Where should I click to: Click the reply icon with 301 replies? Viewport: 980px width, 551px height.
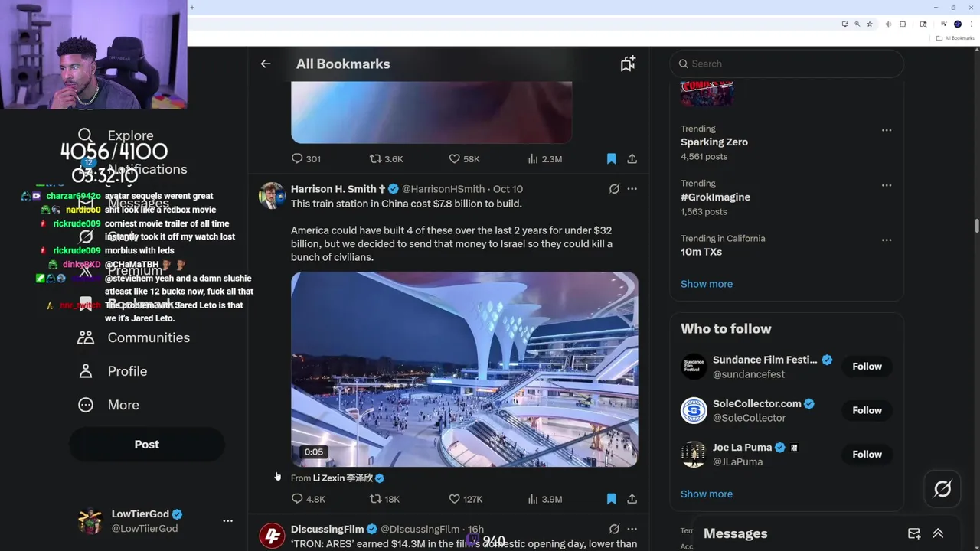click(x=297, y=158)
